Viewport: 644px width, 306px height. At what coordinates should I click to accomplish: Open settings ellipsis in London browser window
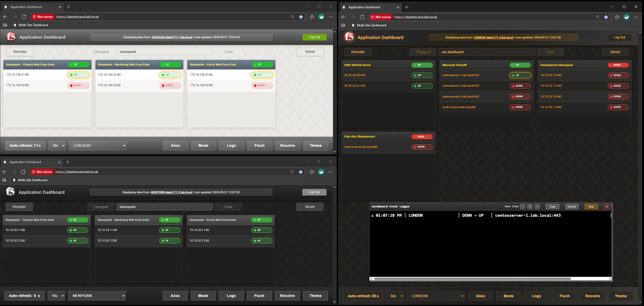tap(636, 17)
